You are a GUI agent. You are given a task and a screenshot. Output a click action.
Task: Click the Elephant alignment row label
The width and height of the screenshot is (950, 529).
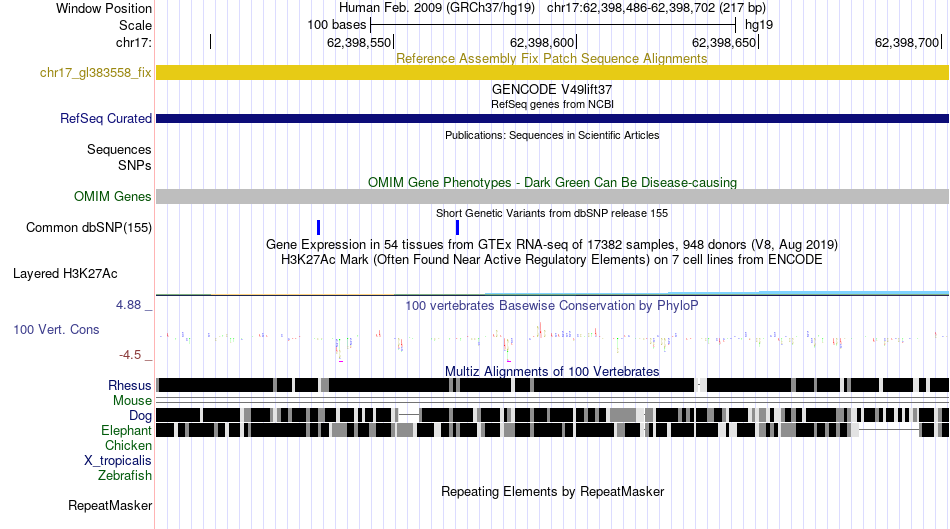126,431
